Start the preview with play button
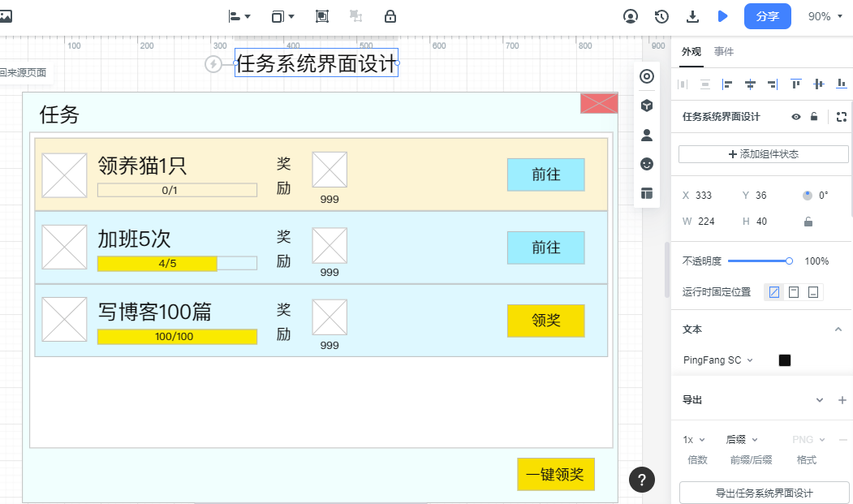 click(x=723, y=16)
